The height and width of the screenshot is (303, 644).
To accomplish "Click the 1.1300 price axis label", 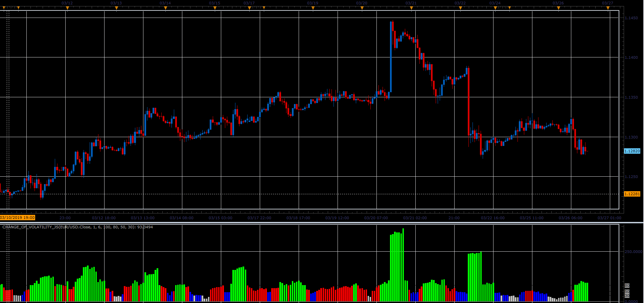I will (631, 137).
